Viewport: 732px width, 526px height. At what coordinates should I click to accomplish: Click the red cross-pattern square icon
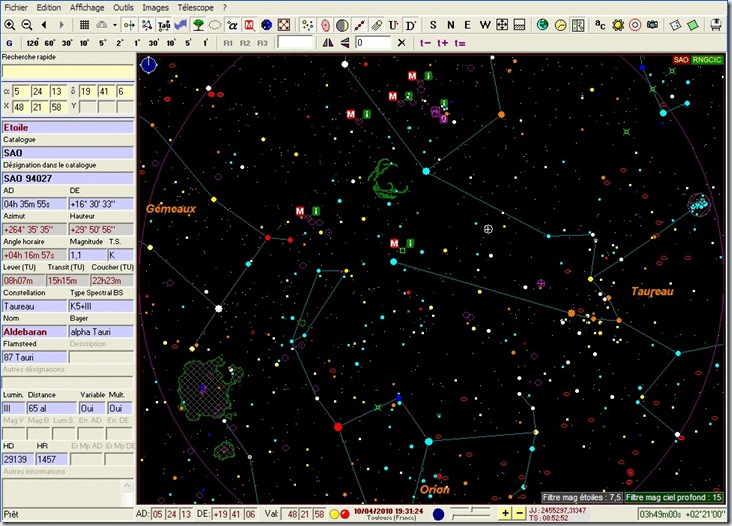click(x=283, y=25)
